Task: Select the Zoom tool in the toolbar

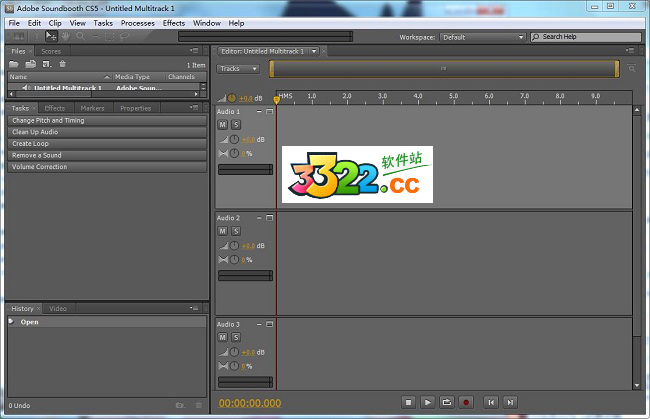Action: 80,36
